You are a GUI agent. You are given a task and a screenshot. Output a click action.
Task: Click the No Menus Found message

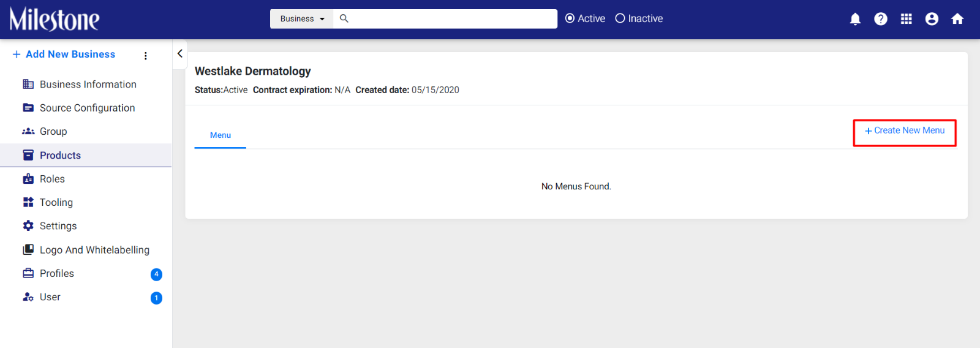pyautogui.click(x=576, y=186)
